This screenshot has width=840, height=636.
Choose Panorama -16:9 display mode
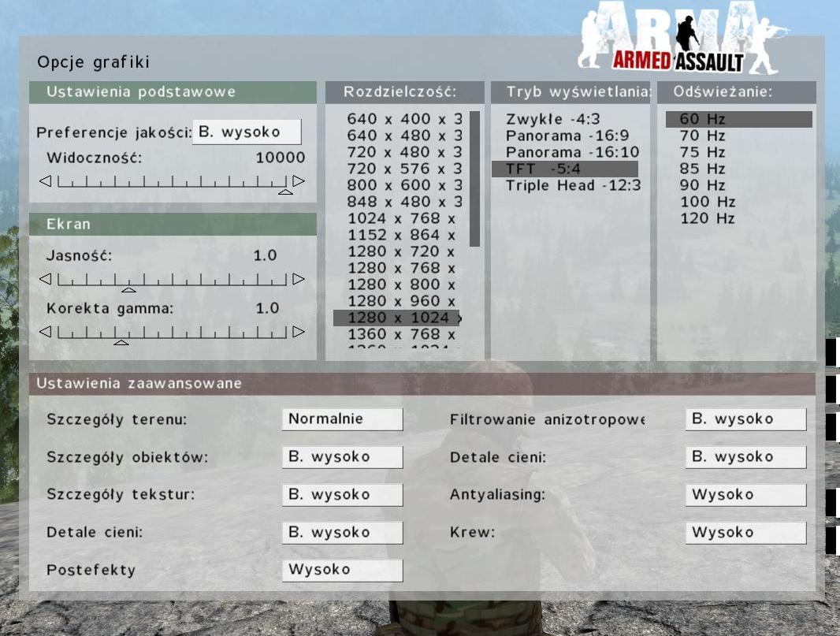coord(567,136)
